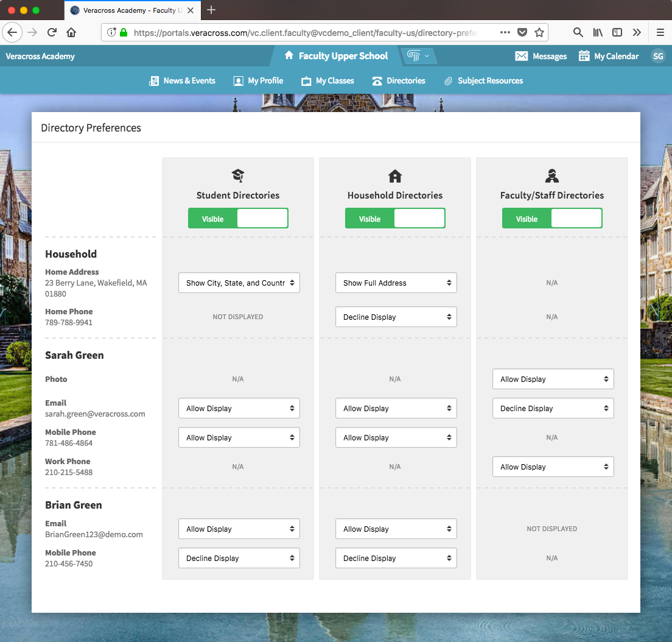Click the Veracross Academy home link
The height and width of the screenshot is (642, 672).
click(x=40, y=55)
